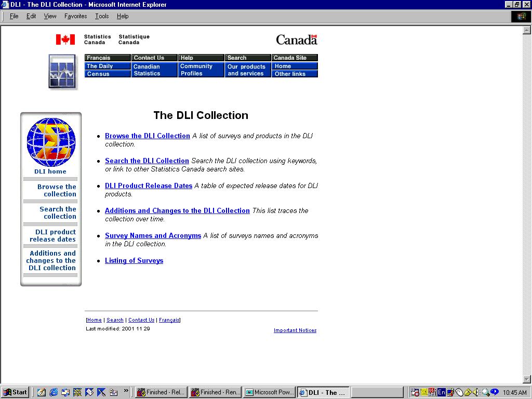532x399 pixels.
Task: Click the En language indicator in tray
Action: coord(441,392)
